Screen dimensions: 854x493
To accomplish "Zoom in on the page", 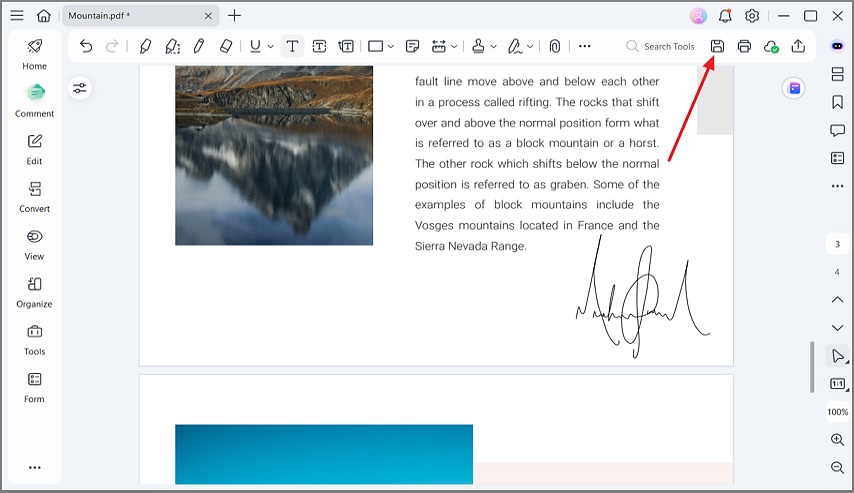I will coord(837,440).
